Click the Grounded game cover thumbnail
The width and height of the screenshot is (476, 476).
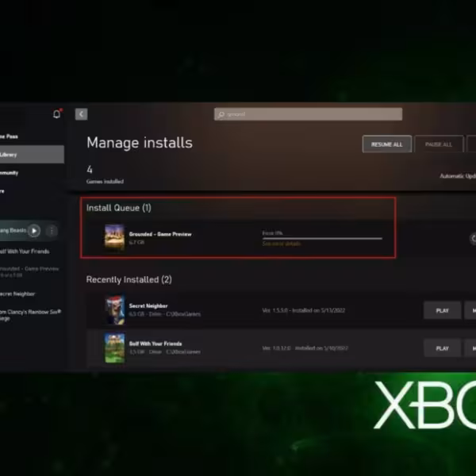114,236
